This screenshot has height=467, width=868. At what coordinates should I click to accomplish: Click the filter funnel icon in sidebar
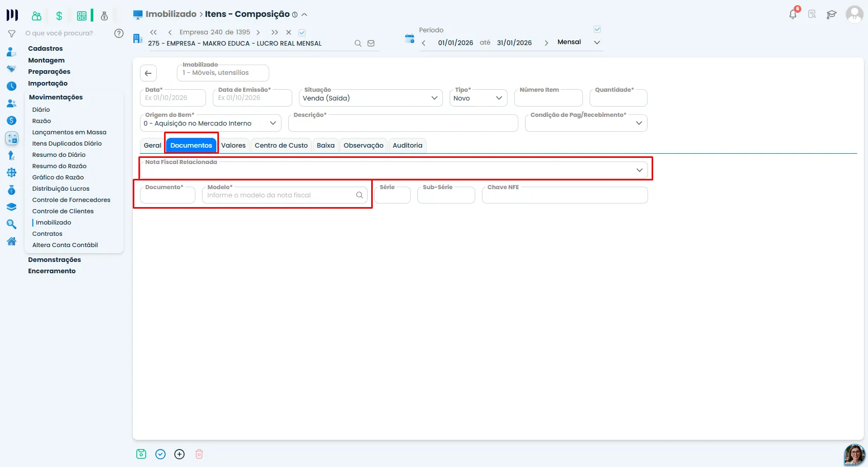tap(11, 34)
